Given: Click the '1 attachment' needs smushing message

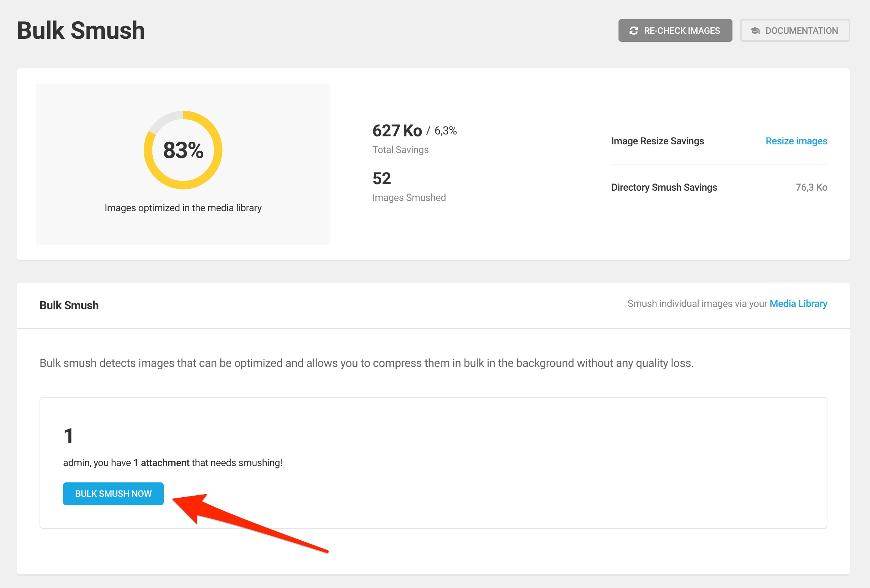Looking at the screenshot, I should click(173, 463).
